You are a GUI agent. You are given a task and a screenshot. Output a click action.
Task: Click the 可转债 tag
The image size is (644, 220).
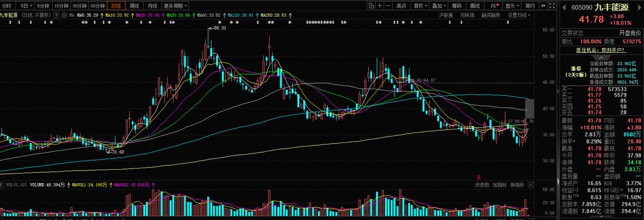467,15
